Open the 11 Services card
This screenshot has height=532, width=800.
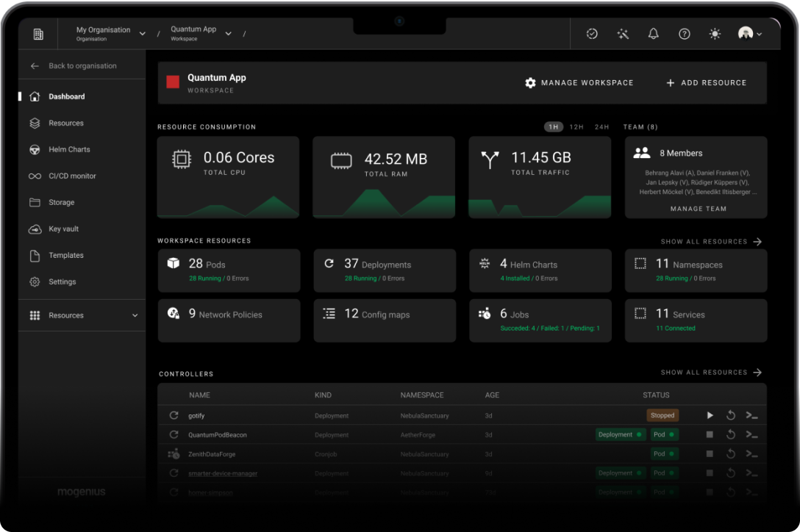pyautogui.click(x=696, y=320)
